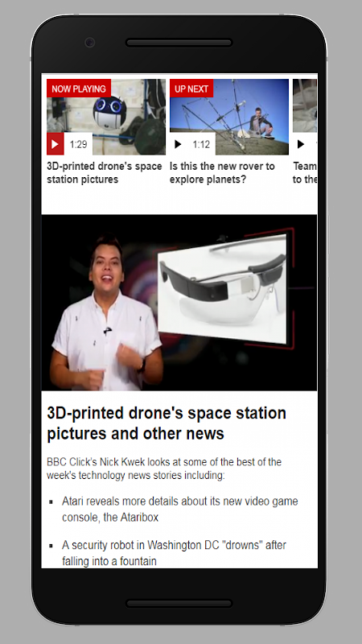The image size is (362, 644).
Task: Click play icon on the partially visible third video
Action: (301, 144)
